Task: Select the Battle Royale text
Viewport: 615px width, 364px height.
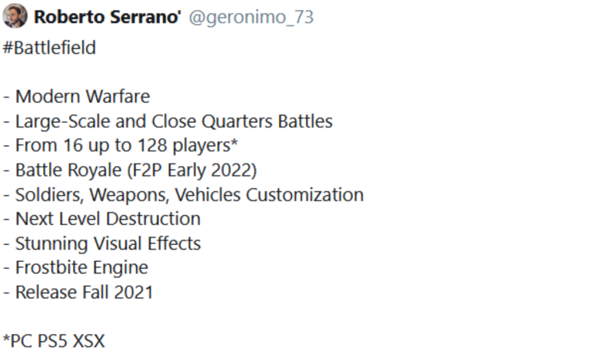Action: [x=68, y=170]
